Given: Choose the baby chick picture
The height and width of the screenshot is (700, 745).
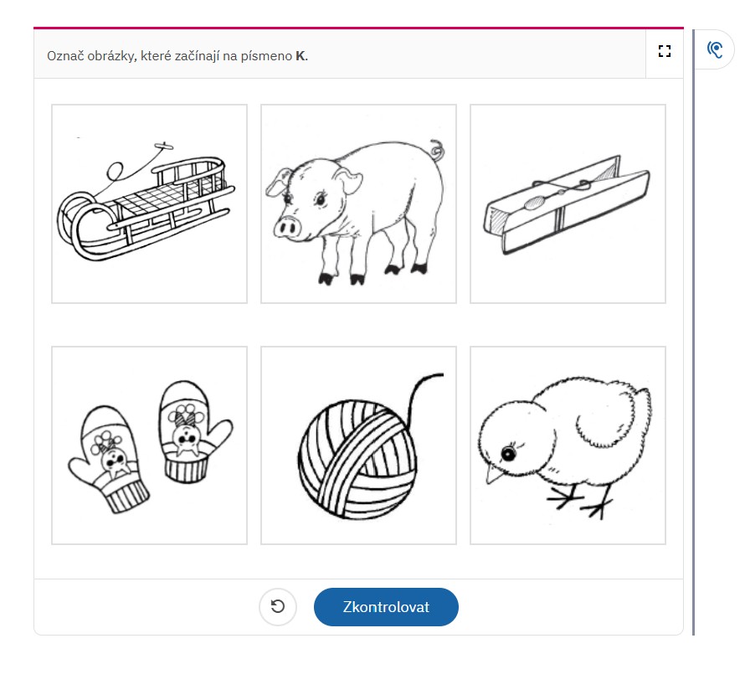Looking at the screenshot, I should [568, 445].
